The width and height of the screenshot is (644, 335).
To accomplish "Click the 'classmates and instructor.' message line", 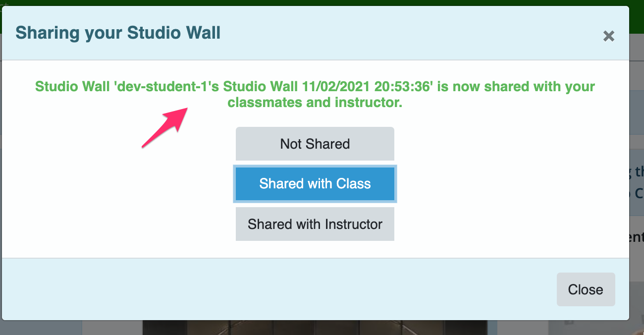I will pyautogui.click(x=315, y=103).
